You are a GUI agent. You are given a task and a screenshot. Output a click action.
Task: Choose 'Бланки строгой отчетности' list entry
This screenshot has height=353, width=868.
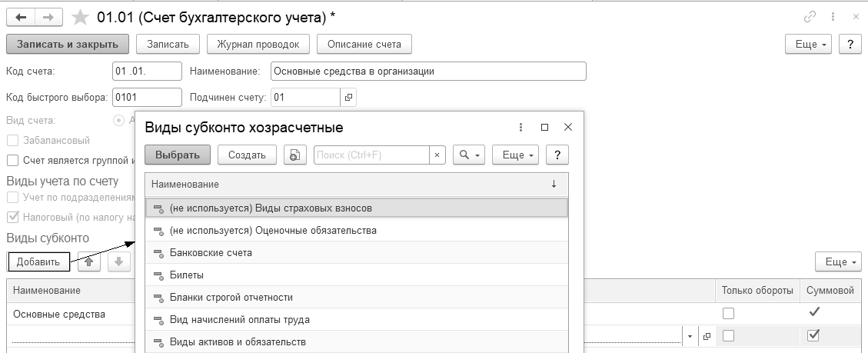click(x=231, y=298)
